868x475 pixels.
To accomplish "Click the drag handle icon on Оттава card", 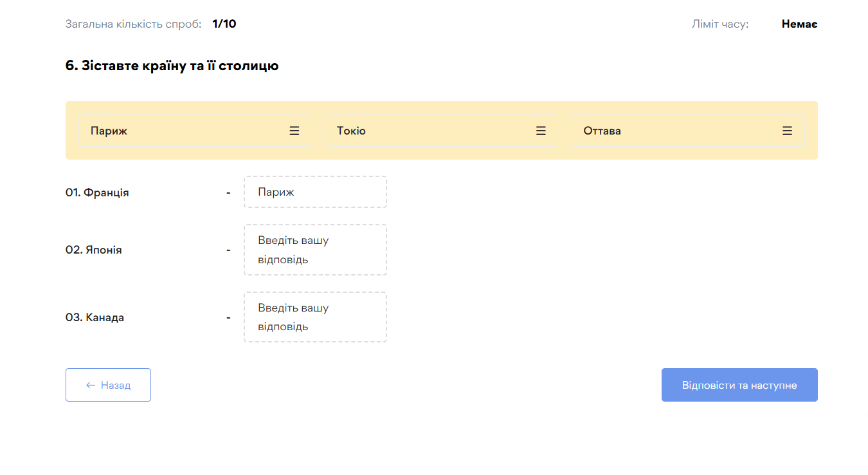I will [x=787, y=131].
